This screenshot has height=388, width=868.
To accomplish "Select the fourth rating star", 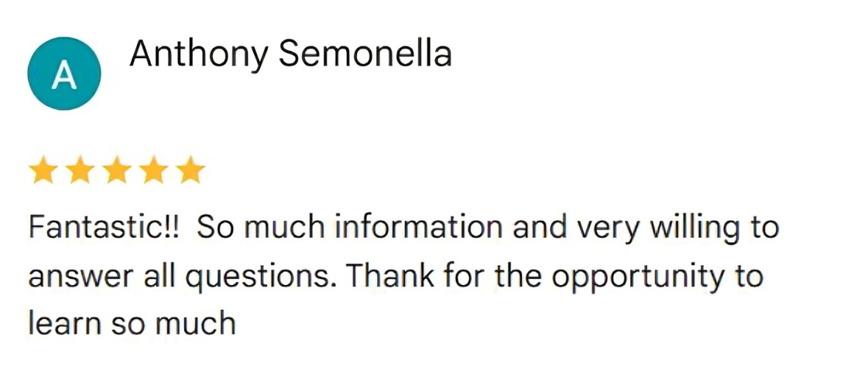I will 153,171.
